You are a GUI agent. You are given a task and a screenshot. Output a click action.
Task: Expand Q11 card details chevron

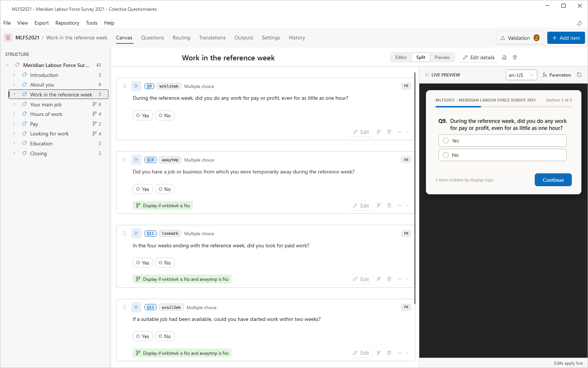coord(407,279)
